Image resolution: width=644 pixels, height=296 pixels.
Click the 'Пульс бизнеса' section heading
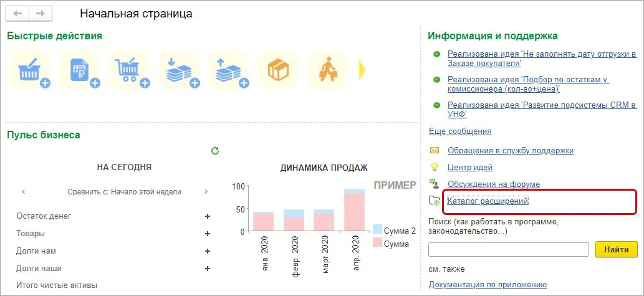pos(44,135)
